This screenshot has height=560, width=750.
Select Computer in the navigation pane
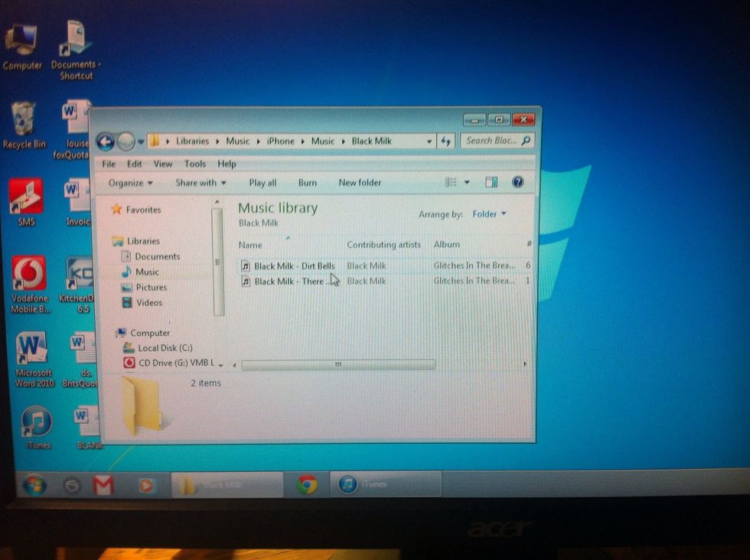coord(142,333)
